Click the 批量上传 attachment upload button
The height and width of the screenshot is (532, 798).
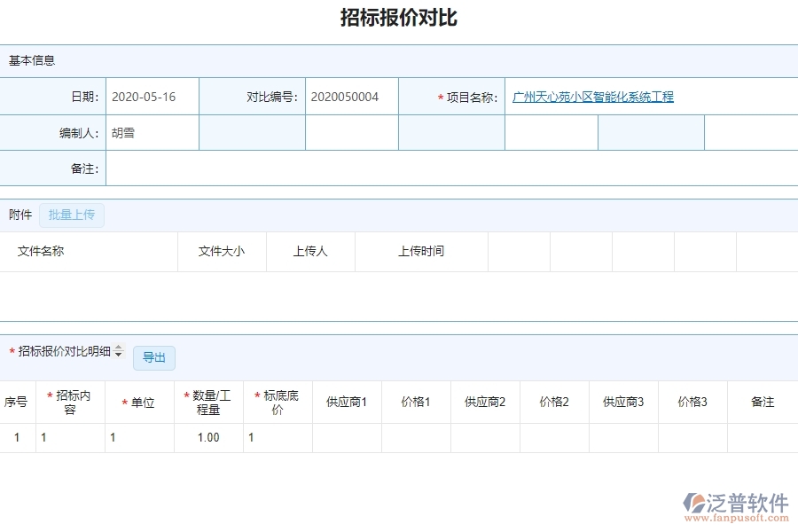point(72,215)
